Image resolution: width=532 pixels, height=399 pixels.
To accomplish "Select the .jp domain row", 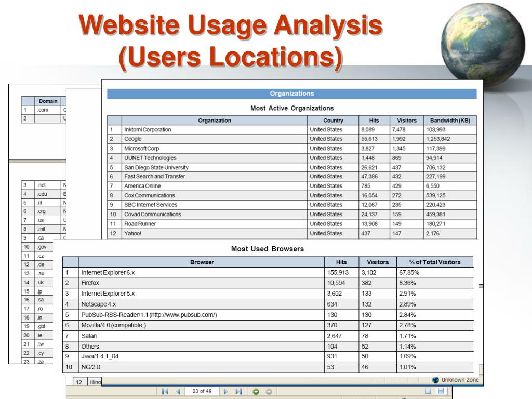I will pyautogui.click(x=37, y=291).
